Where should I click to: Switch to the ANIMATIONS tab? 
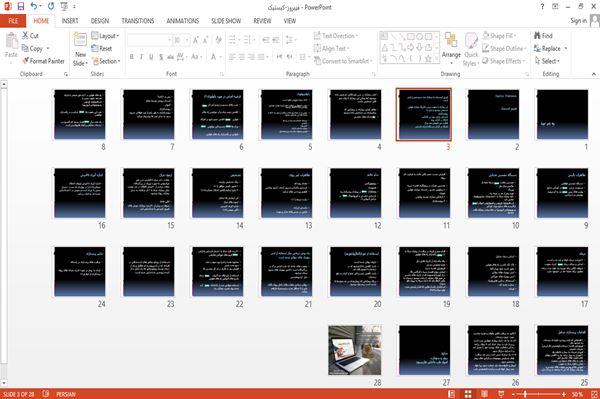[183, 21]
